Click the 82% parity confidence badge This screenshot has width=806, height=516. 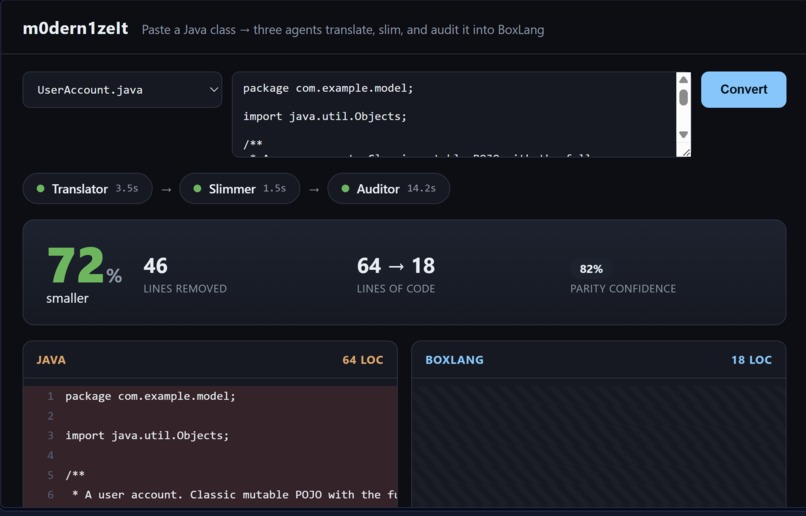tap(591, 269)
